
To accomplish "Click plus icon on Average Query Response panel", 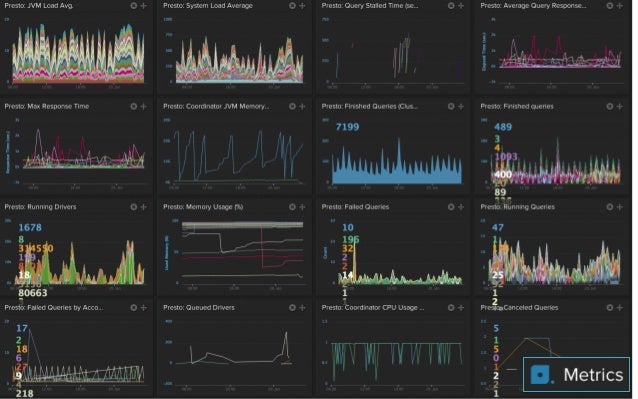I will point(620,6).
